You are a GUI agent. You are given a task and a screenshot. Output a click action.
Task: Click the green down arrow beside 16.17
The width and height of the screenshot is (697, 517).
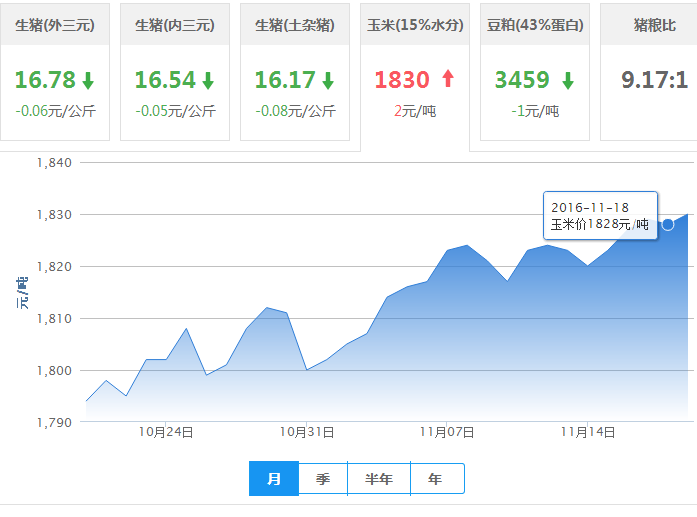point(328,80)
